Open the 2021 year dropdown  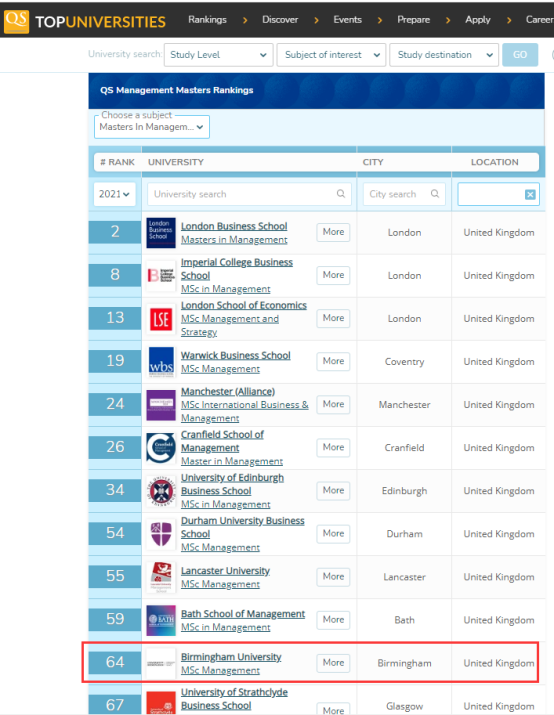[x=114, y=194]
